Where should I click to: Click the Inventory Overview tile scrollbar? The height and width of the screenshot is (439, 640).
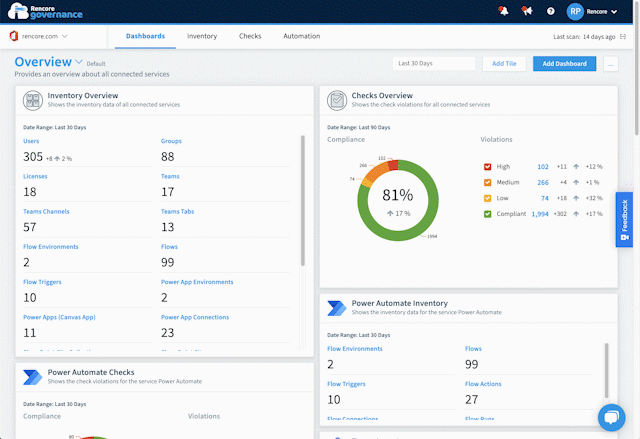[x=303, y=201]
